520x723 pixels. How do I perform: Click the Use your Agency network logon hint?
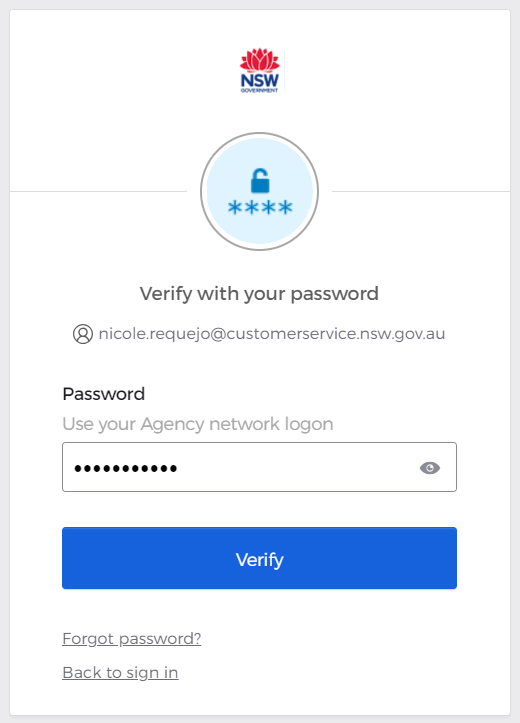(x=198, y=424)
